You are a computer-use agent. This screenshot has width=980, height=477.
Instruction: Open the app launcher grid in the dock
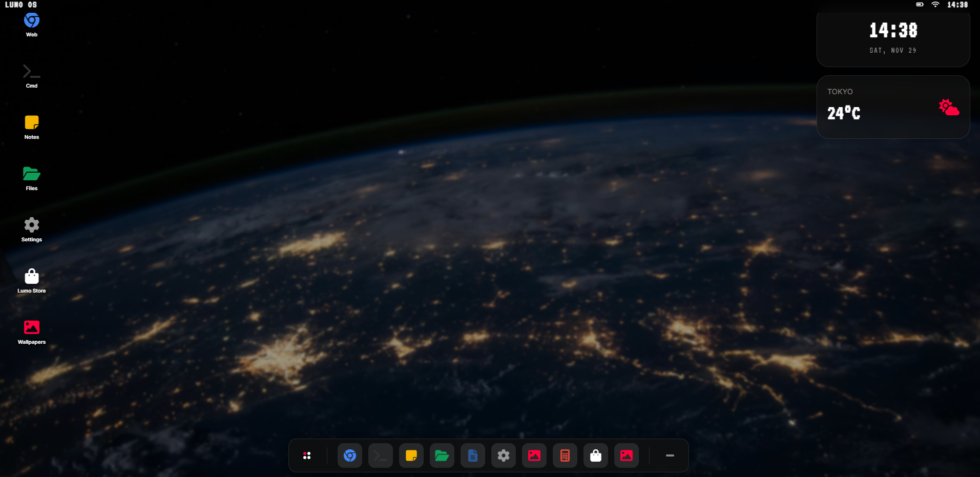pos(307,455)
